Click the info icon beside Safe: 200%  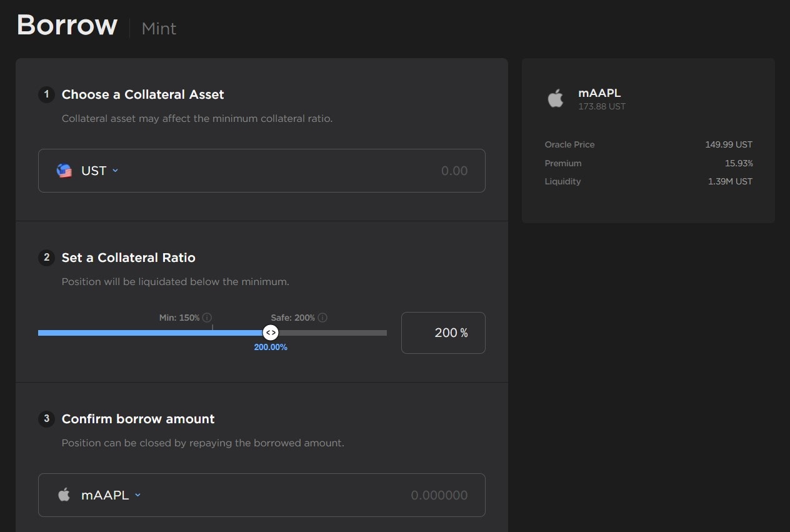[x=322, y=318]
